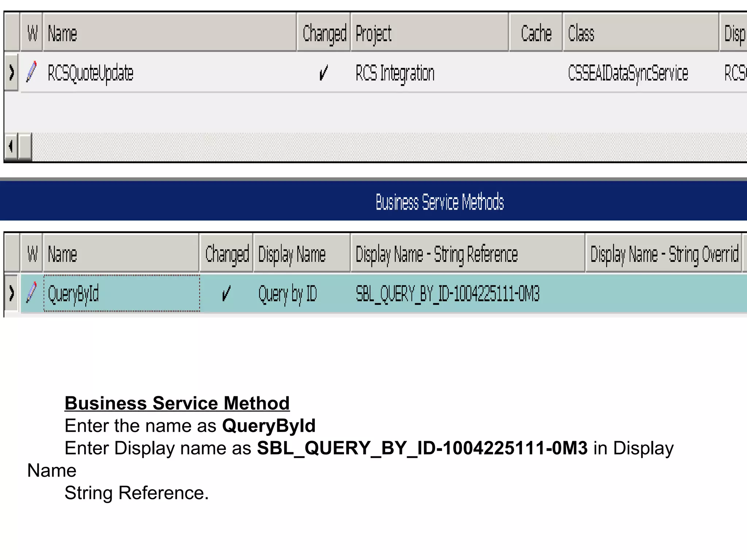Click the CSSEAIDataSyncService class cell
The image size is (747, 560).
641,72
